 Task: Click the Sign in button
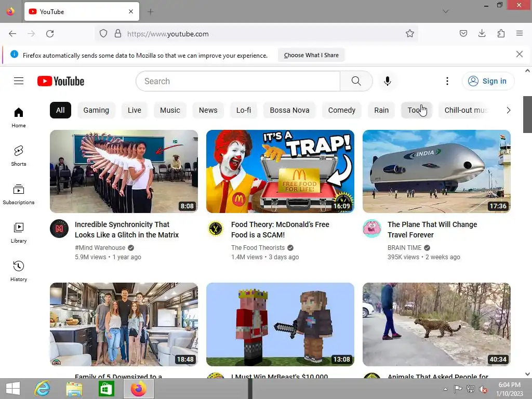click(488, 81)
